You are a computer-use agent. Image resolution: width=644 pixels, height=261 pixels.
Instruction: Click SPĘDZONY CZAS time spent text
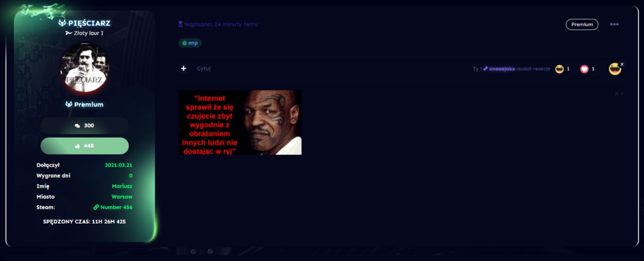tap(84, 222)
